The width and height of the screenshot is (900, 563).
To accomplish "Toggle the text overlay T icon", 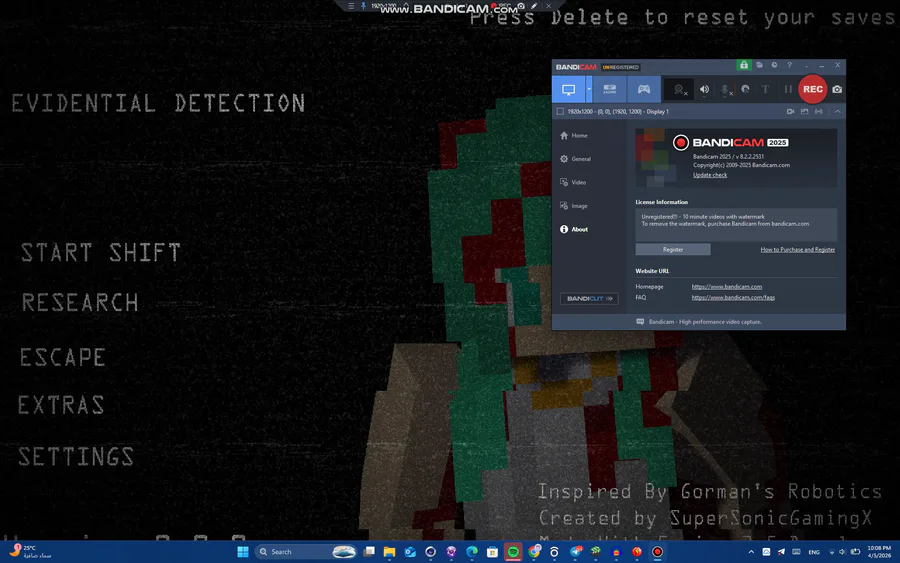I will (765, 90).
